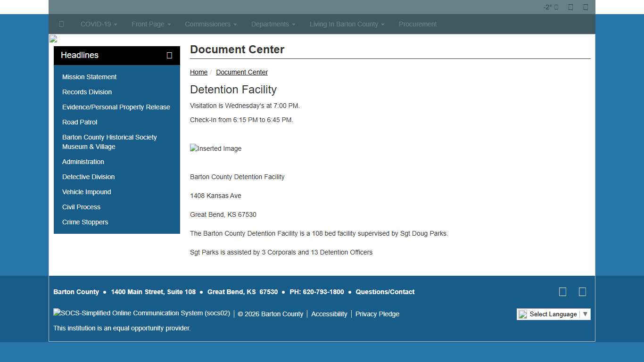Image resolution: width=644 pixels, height=362 pixels.
Task: Toggle the Headlines panel square control
Action: (x=169, y=55)
